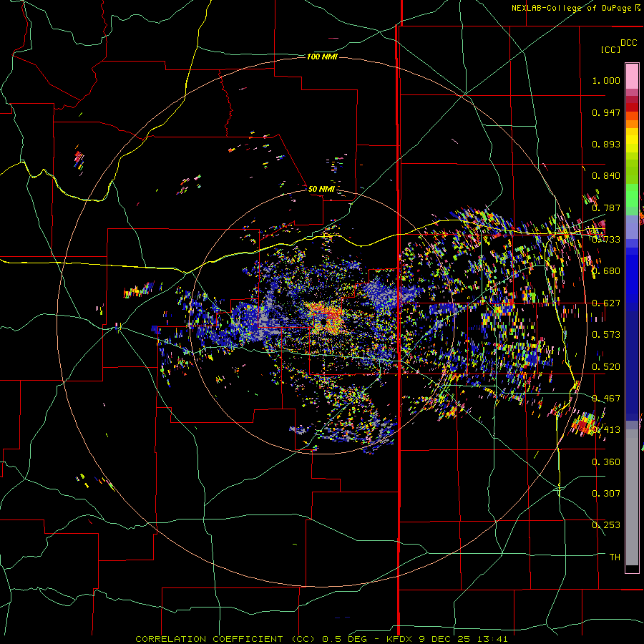644x644 pixels.
Task: Click the 0.467 legend value
Action: tap(606, 399)
